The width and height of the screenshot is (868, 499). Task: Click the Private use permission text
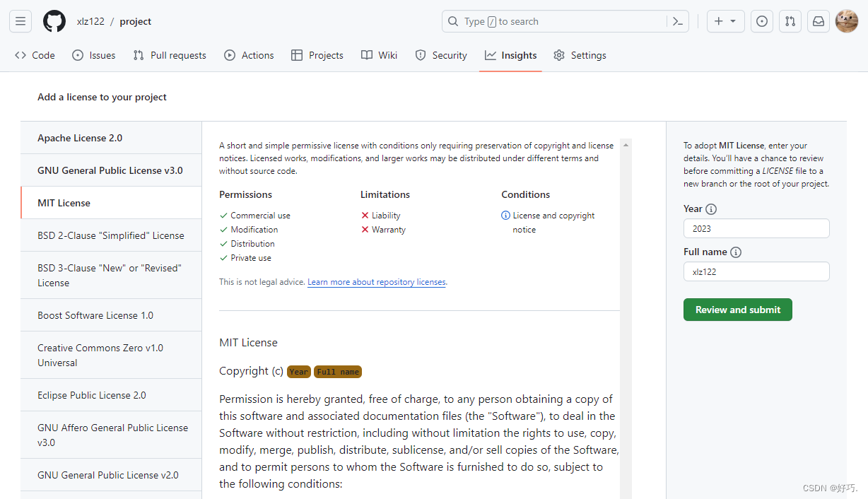coord(251,258)
